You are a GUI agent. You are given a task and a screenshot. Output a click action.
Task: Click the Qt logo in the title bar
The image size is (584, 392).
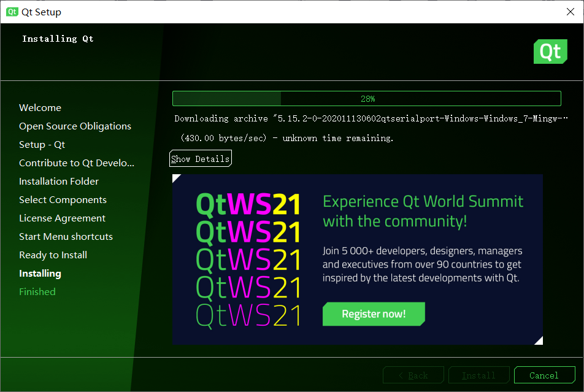pyautogui.click(x=12, y=12)
